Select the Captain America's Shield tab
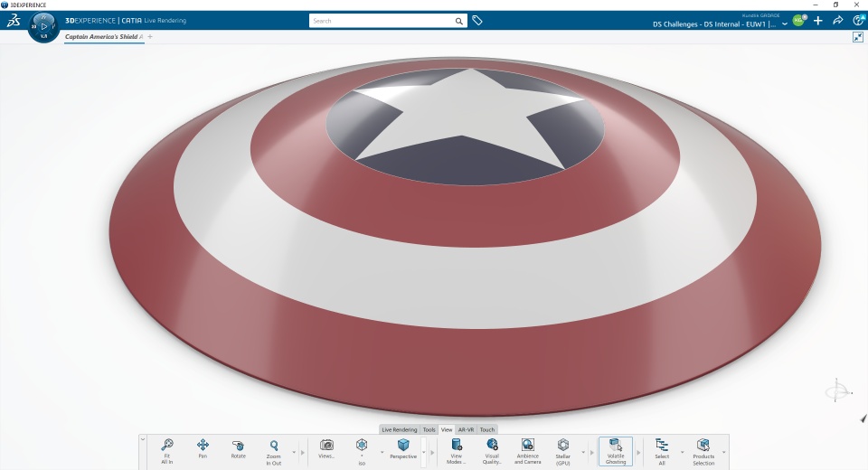868x470 pixels. coord(104,37)
